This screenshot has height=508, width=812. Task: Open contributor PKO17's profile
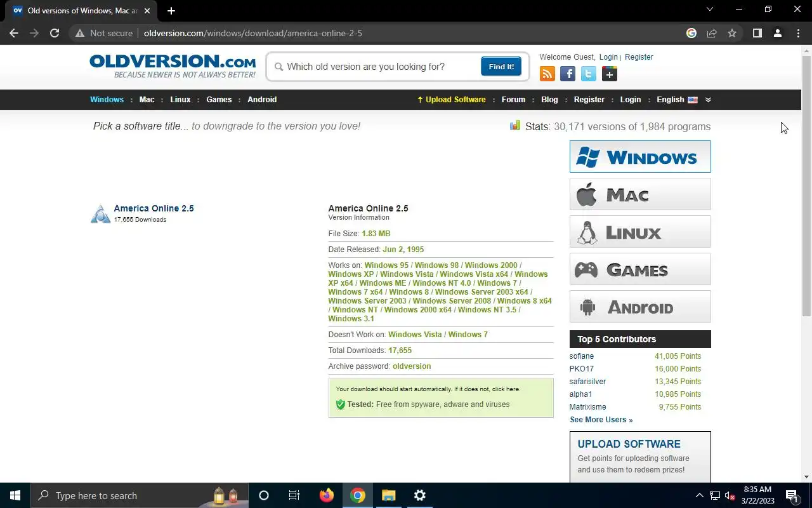(582, 369)
